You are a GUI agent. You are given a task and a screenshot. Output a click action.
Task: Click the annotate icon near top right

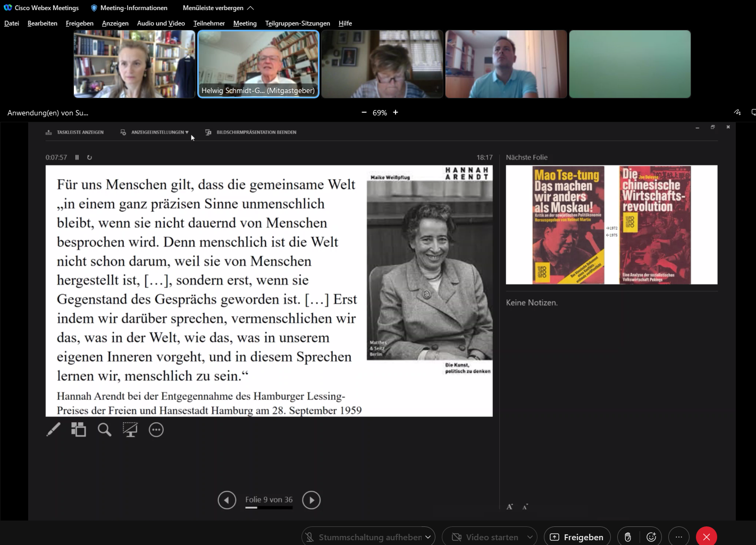(x=737, y=112)
